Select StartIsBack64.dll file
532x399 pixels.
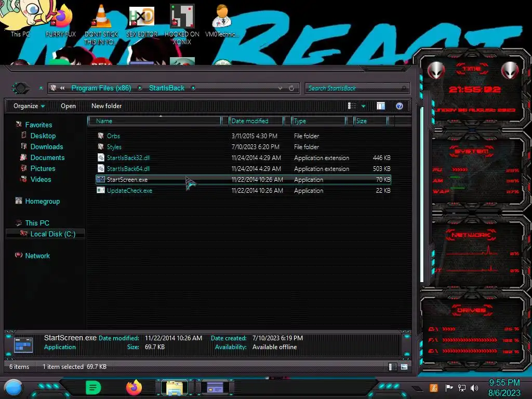243,169
